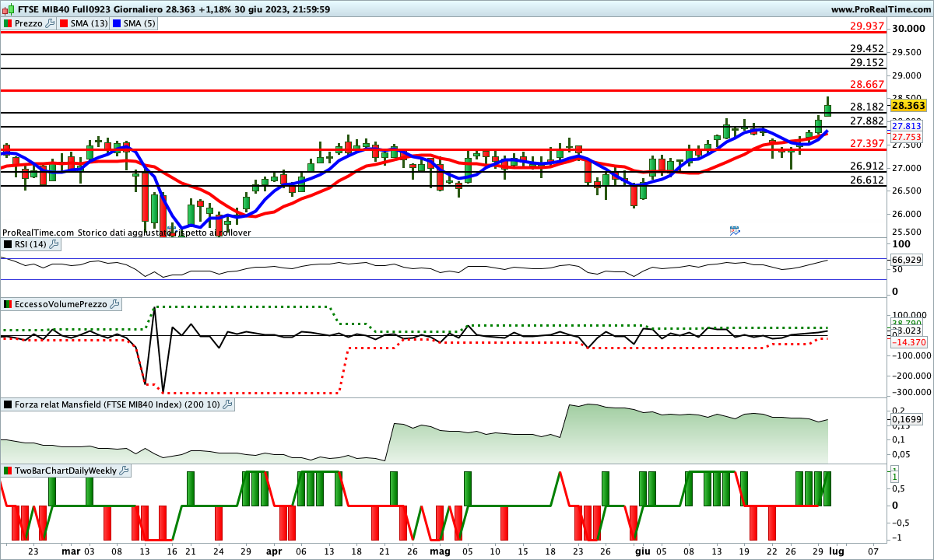
Task: Open Forza relat Mansfield settings wrench icon
Action: (227, 404)
